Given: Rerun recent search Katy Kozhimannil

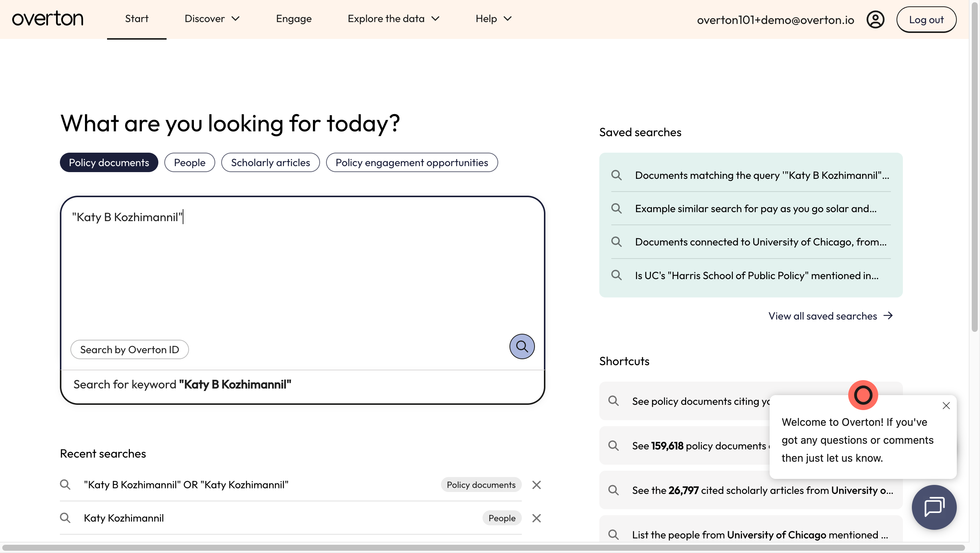Looking at the screenshot, I should [x=124, y=517].
